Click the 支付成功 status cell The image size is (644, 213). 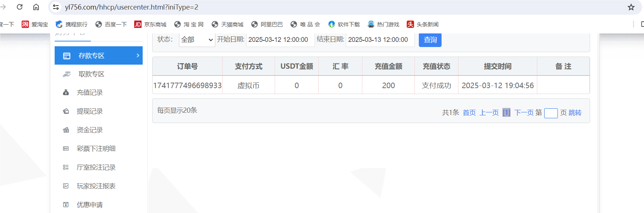436,86
